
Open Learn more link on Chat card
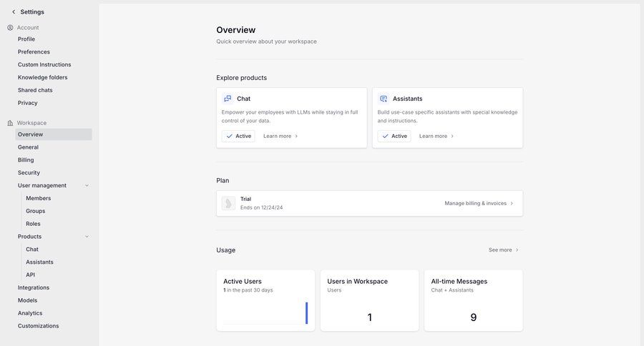[280, 136]
